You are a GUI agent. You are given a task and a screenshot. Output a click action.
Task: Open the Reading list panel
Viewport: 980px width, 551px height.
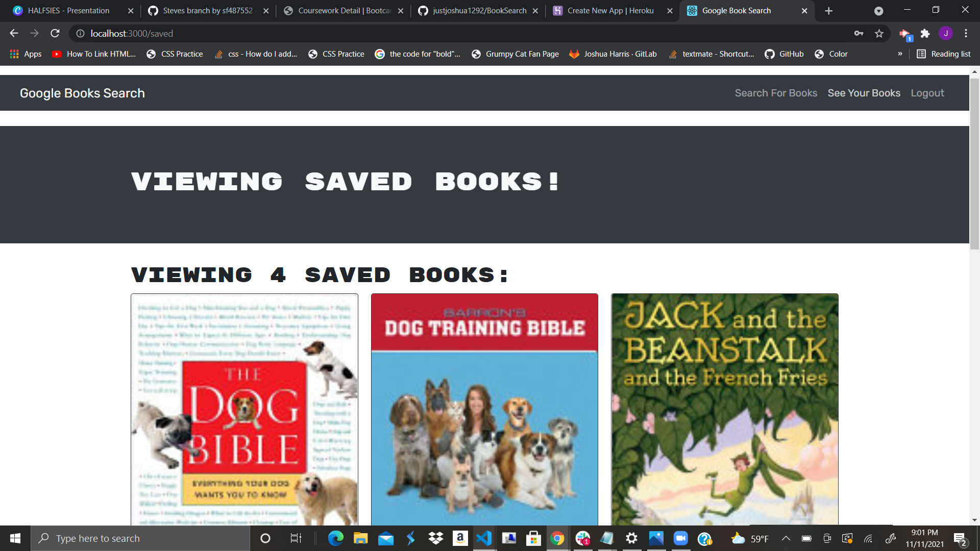click(943, 54)
